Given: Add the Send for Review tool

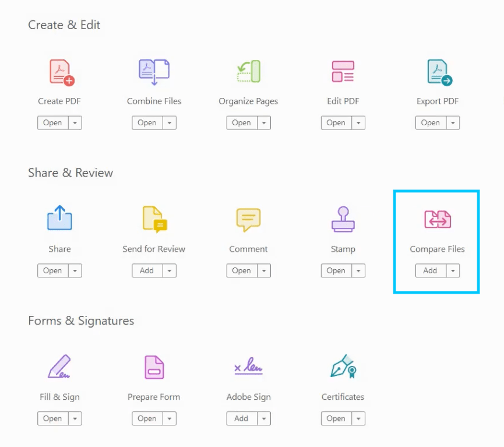Looking at the screenshot, I should click(x=147, y=270).
